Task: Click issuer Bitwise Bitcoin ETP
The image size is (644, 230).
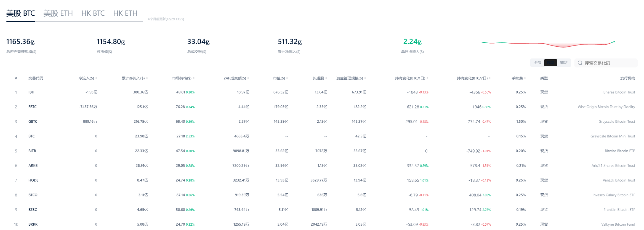Action: point(620,151)
